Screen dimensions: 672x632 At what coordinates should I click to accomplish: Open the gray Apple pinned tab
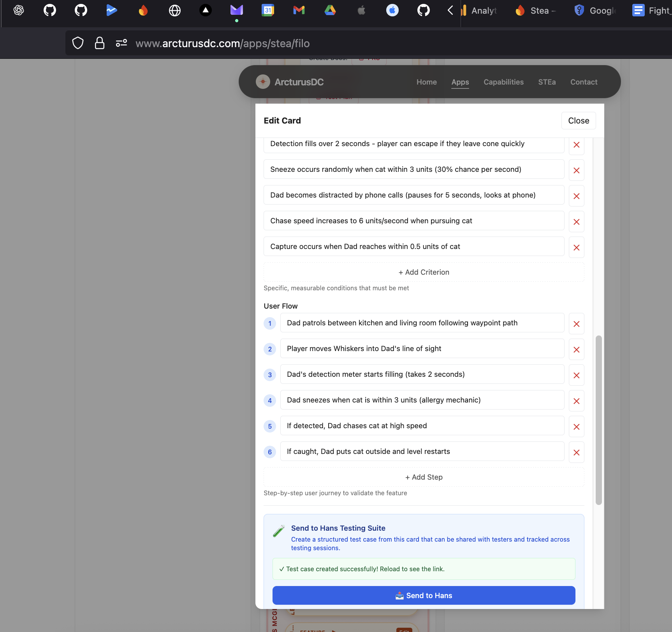click(x=361, y=11)
